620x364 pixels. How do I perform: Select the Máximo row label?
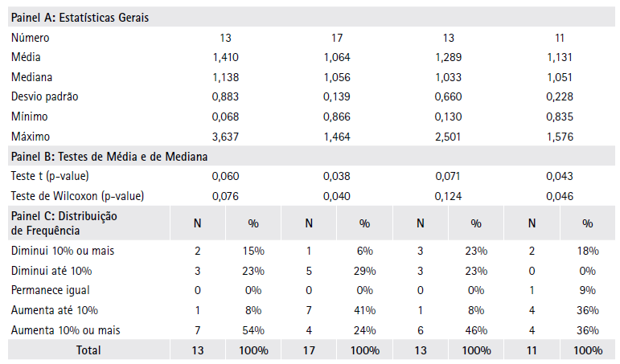tap(32, 137)
